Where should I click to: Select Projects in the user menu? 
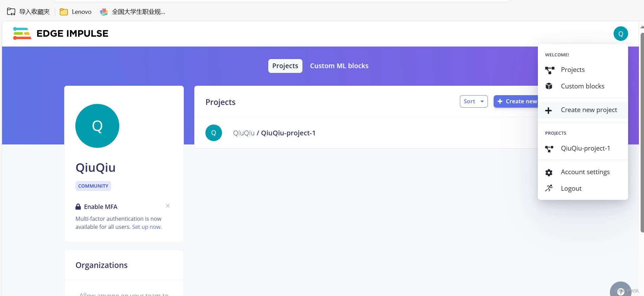point(583,70)
